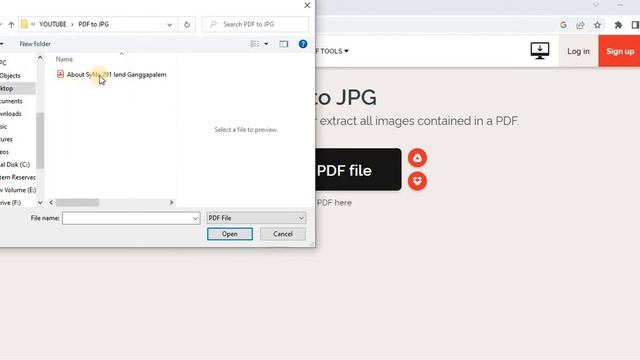Image resolution: width=640 pixels, height=360 pixels.
Task: Open browser extensions puzzle icon
Action: 618,25
